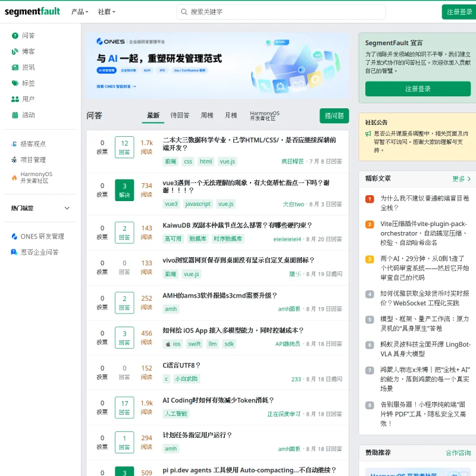This screenshot has width=476, height=476.
Task: Open question about KaiwuDB 双副本仲裁节点
Action: click(237, 226)
